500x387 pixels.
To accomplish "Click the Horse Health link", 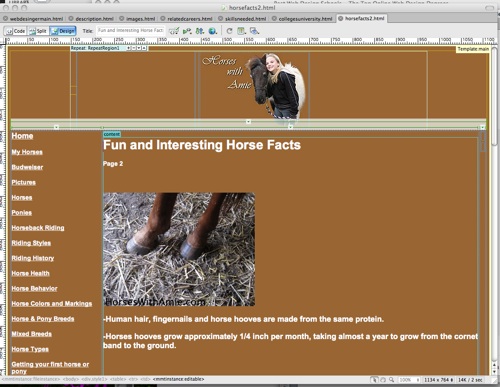I will coord(30,273).
